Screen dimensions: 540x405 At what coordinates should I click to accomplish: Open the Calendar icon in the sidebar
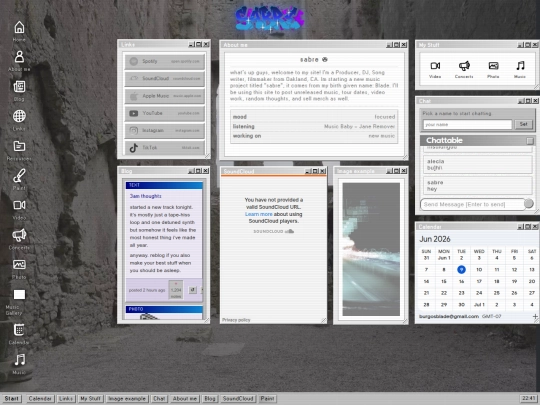tap(19, 330)
